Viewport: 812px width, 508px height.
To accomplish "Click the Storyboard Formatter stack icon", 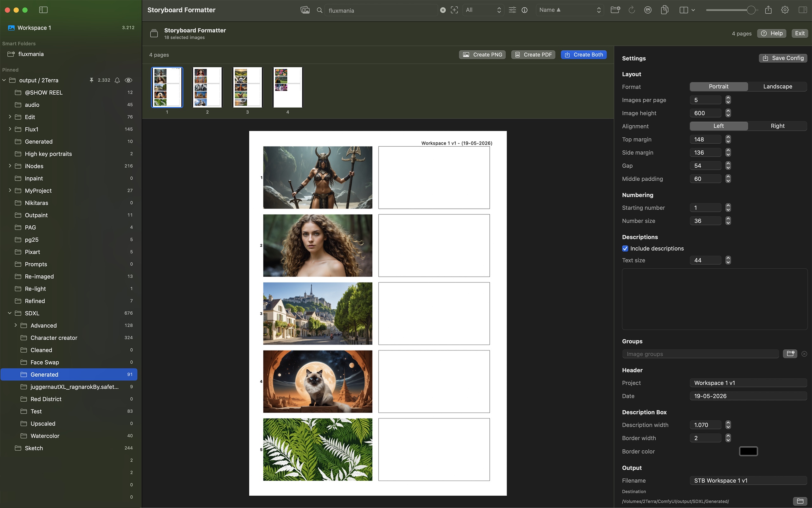I will (x=154, y=33).
